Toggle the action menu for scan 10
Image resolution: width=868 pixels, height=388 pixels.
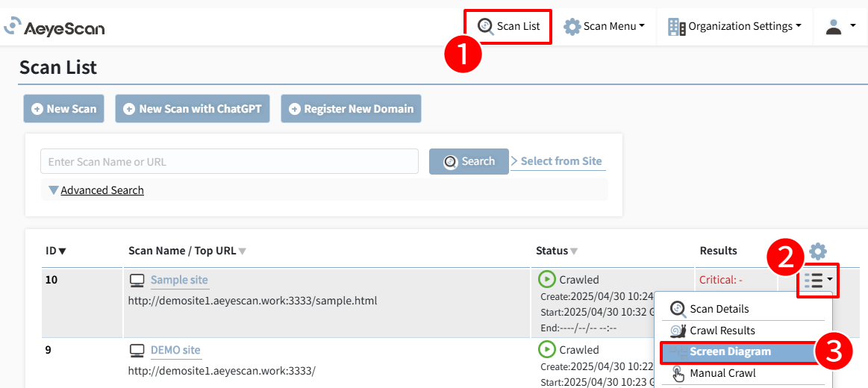(x=818, y=281)
